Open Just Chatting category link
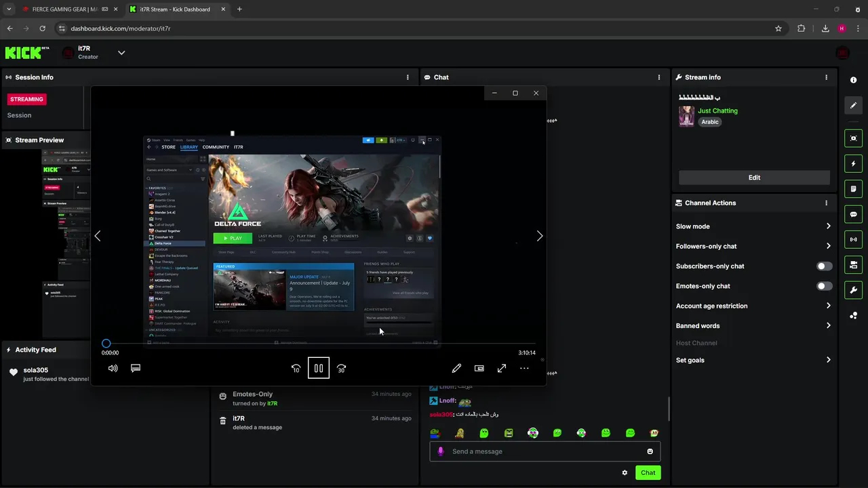Image resolution: width=868 pixels, height=488 pixels. point(717,110)
